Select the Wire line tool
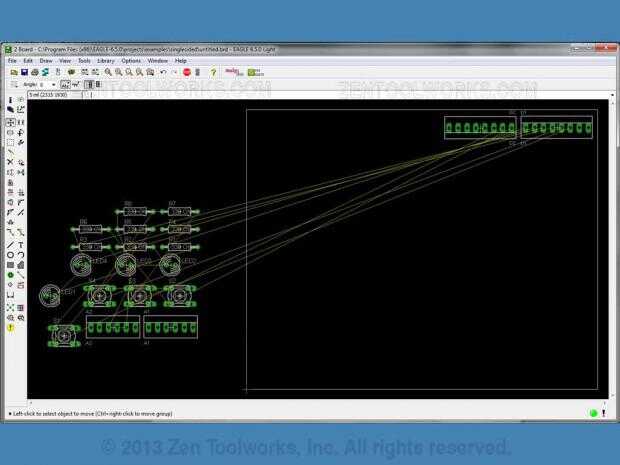Viewport: 620px width, 465px height. tap(11, 245)
